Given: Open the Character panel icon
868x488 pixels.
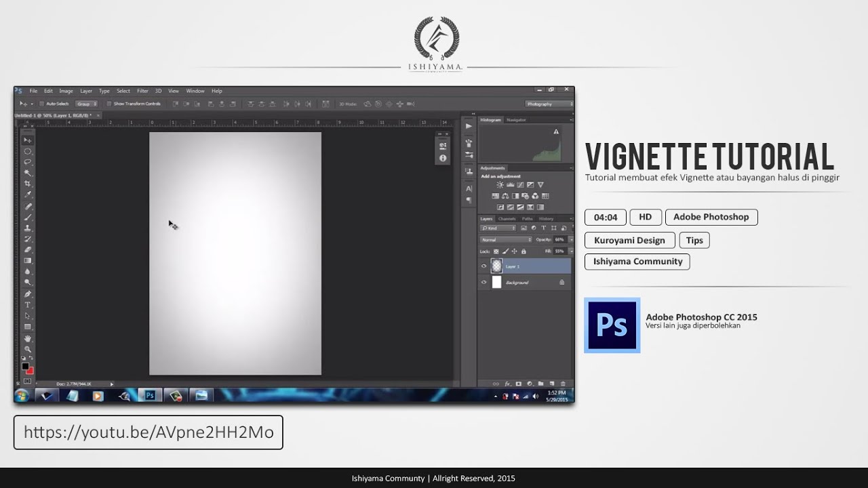Looking at the screenshot, I should click(x=468, y=188).
